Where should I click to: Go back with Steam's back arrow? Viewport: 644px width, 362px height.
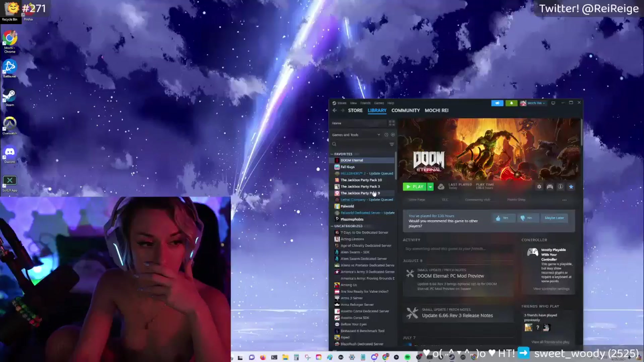[334, 110]
